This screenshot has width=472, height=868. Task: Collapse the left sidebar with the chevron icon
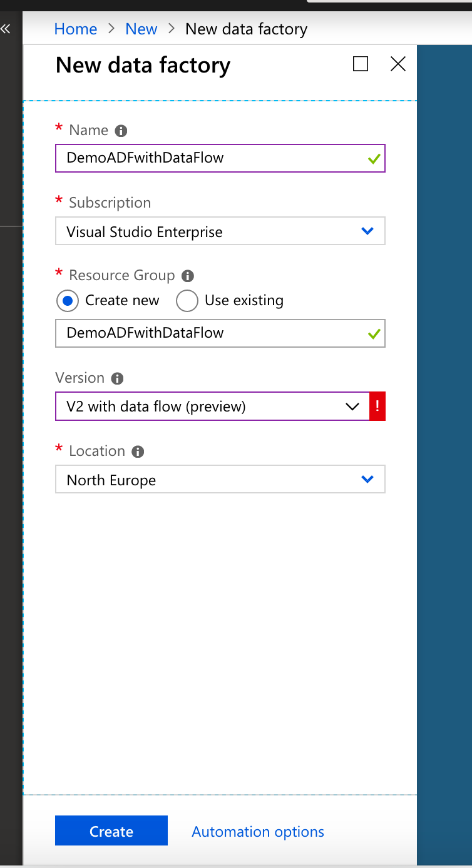(6, 28)
